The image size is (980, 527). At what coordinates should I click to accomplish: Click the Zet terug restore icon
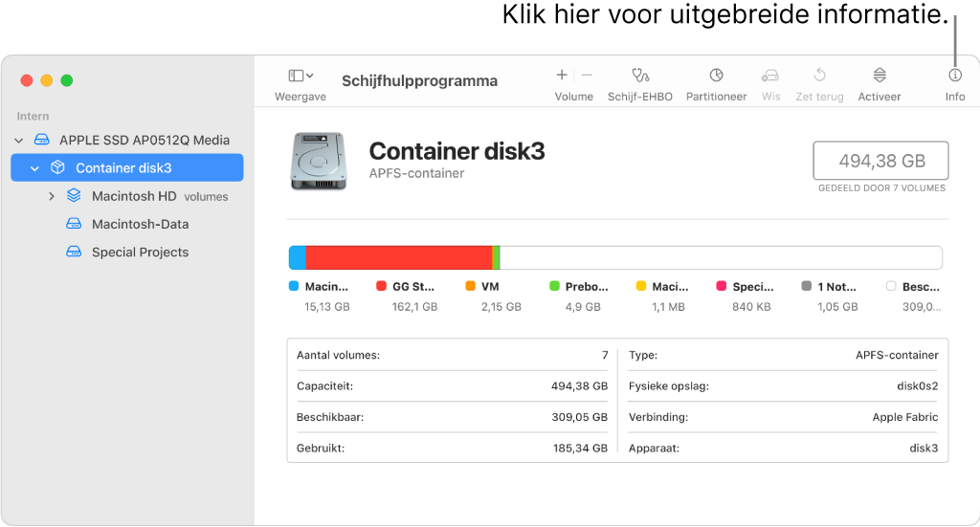tap(819, 76)
